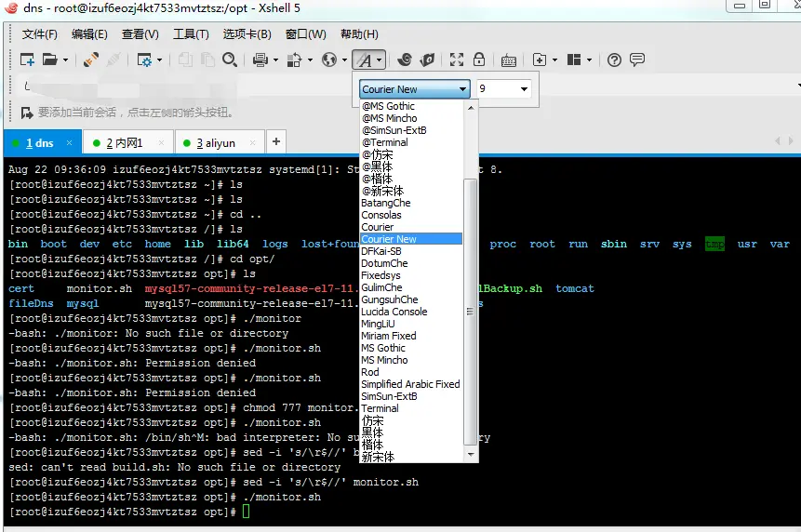Close the 1 dns tab
Screen dimensions: 801x532
click(69, 143)
